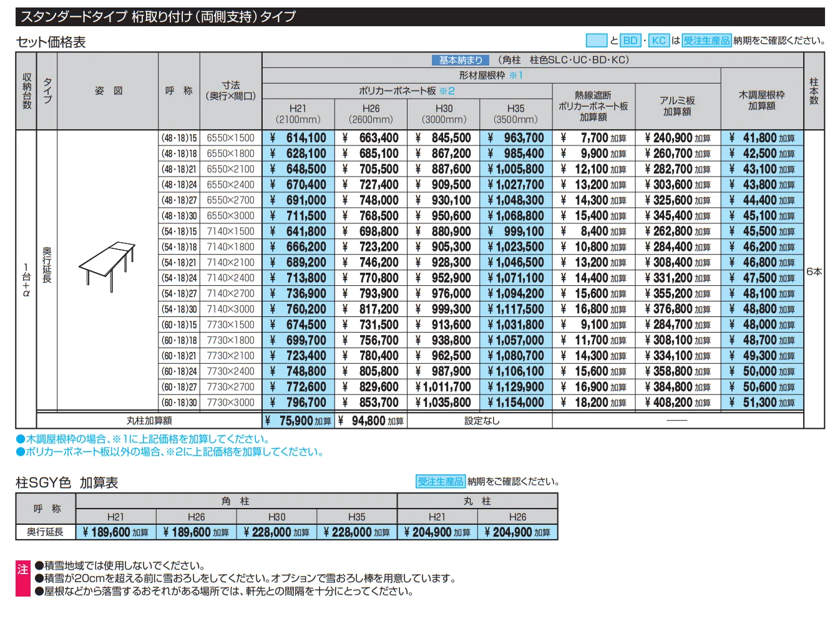Select the KC legend box
The height and width of the screenshot is (644, 835).
659,41
